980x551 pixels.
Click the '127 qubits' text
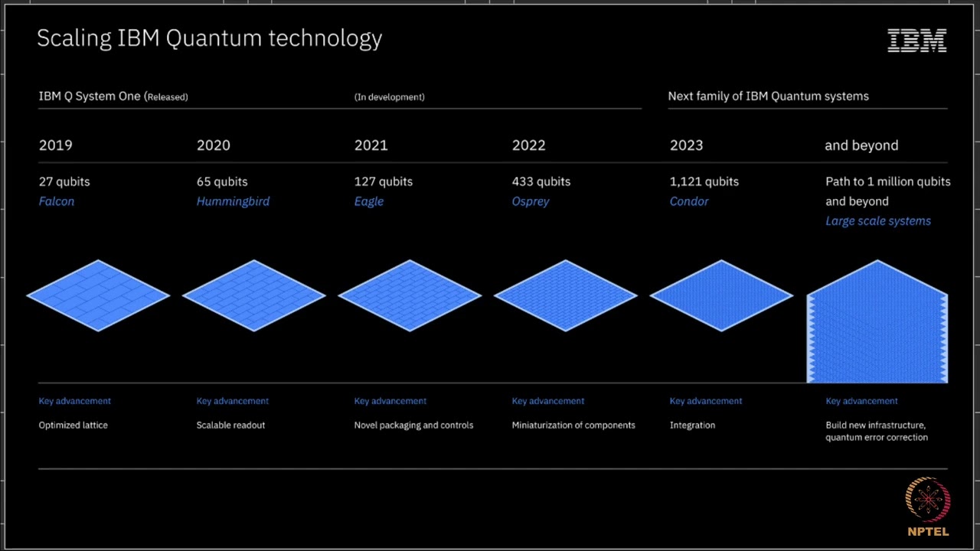[383, 181]
